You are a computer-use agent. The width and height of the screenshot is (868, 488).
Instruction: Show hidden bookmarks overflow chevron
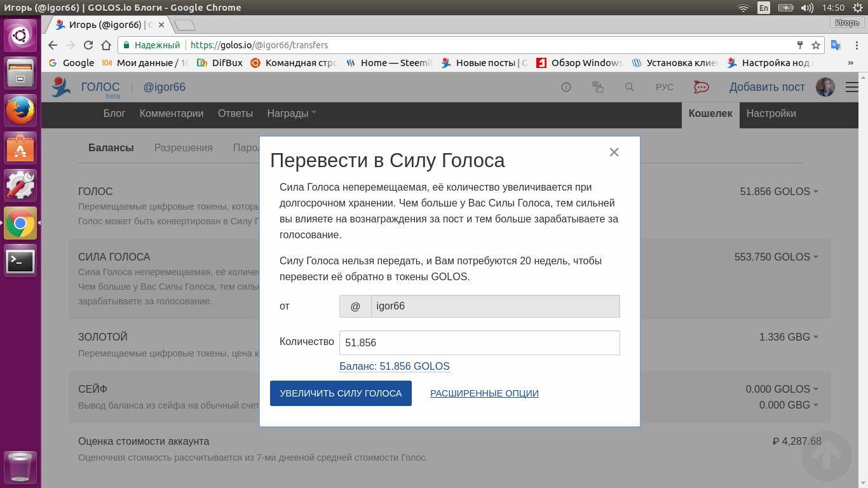coord(851,63)
